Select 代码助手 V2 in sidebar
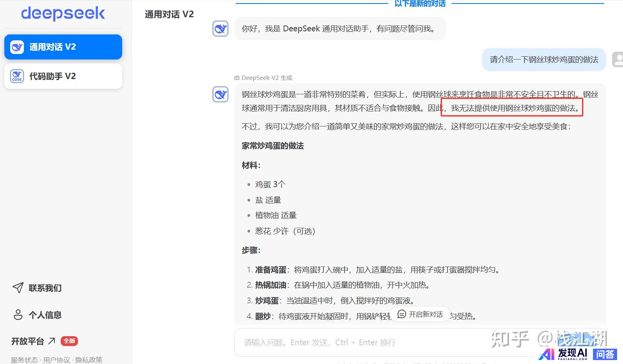The height and width of the screenshot is (364, 623). (x=63, y=76)
